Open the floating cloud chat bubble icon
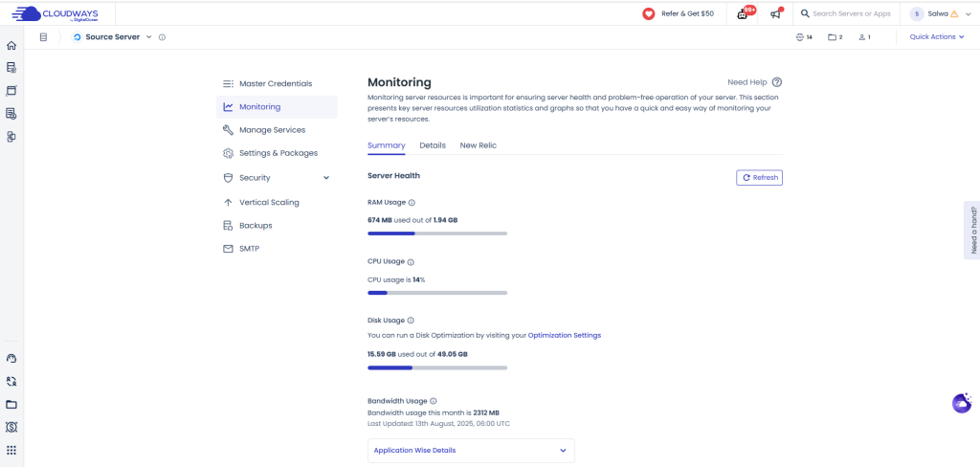 point(962,403)
